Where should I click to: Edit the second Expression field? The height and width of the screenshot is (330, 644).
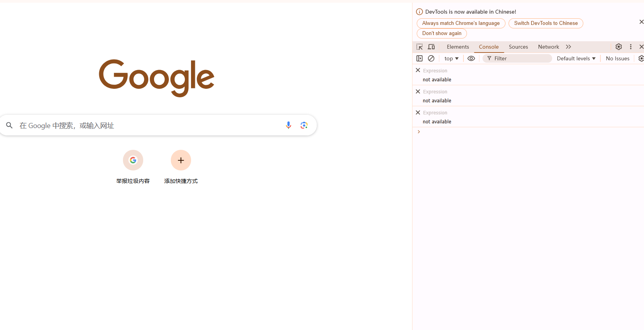click(x=435, y=91)
